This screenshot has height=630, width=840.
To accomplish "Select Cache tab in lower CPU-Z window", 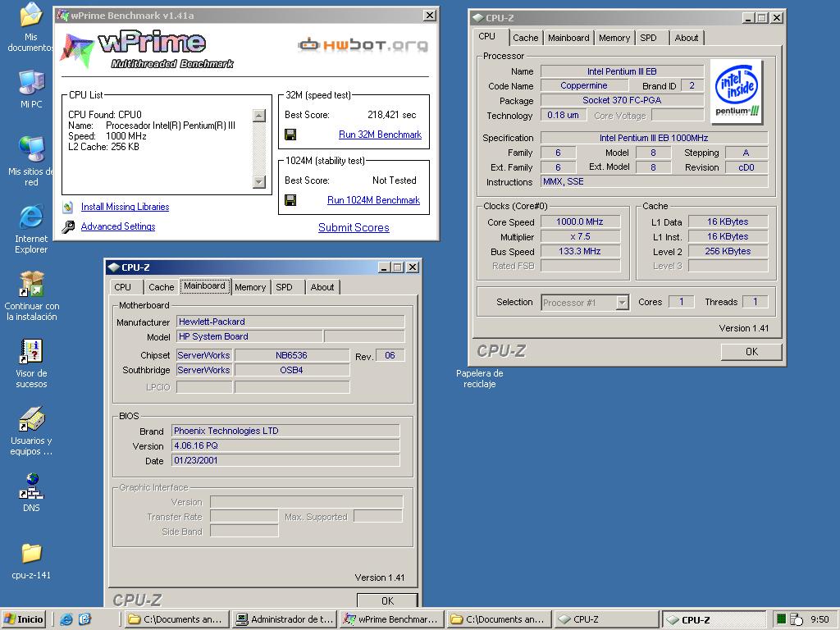I will (162, 287).
